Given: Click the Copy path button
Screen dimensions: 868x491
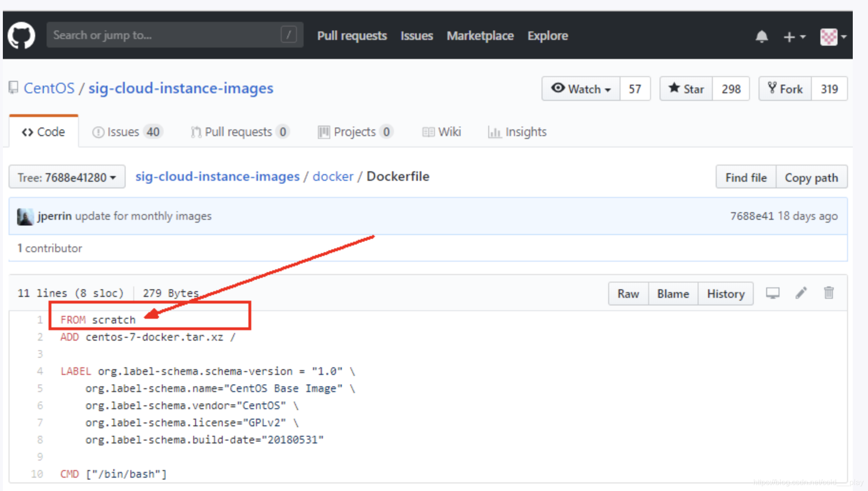Looking at the screenshot, I should (x=811, y=177).
